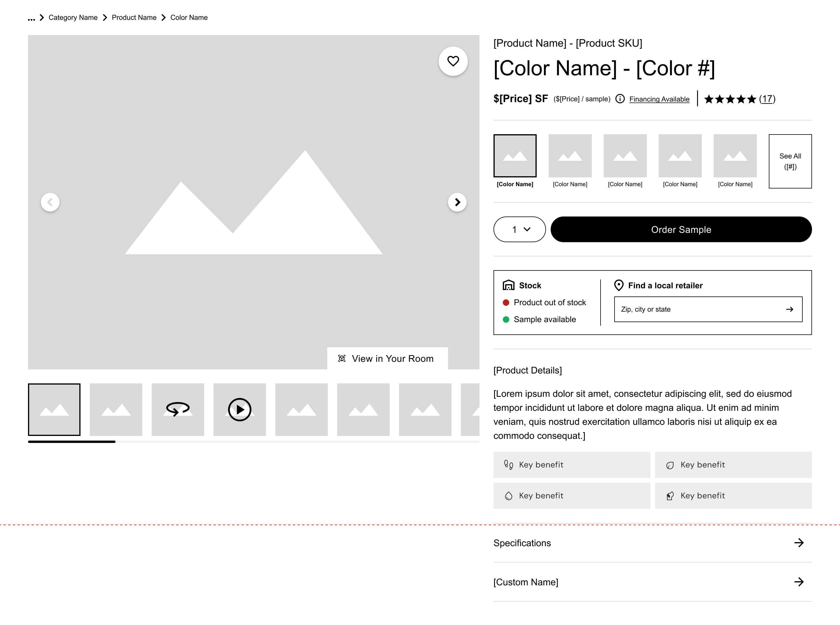Go to previous product image

(x=50, y=202)
